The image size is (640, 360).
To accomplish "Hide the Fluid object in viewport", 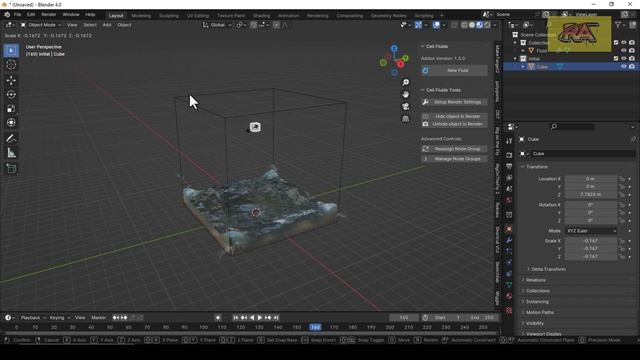I will 624,51.
